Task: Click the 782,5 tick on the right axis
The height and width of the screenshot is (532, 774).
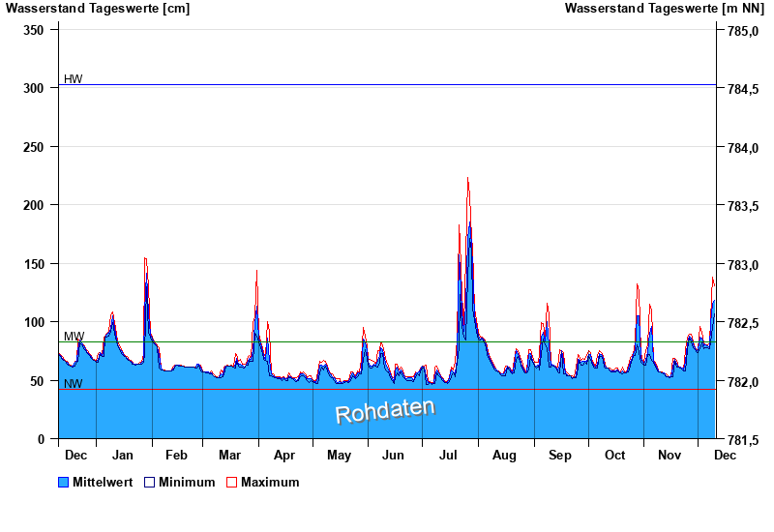Action: [743, 323]
